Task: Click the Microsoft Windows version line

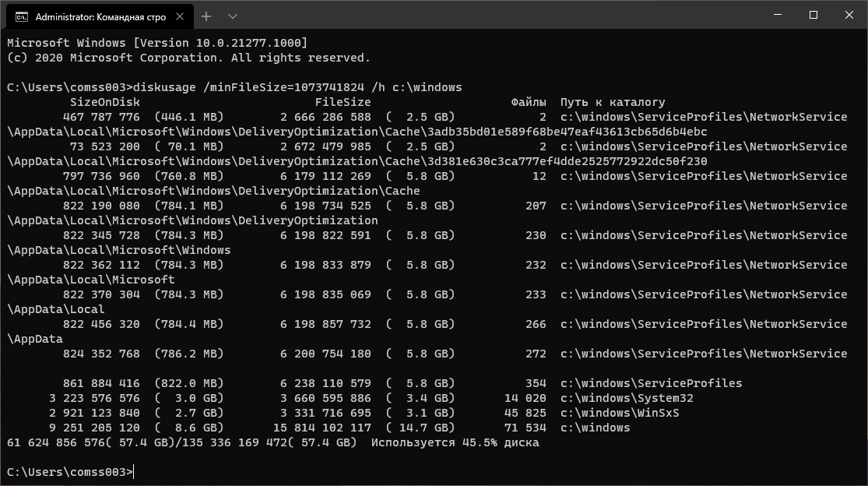Action: click(x=156, y=43)
